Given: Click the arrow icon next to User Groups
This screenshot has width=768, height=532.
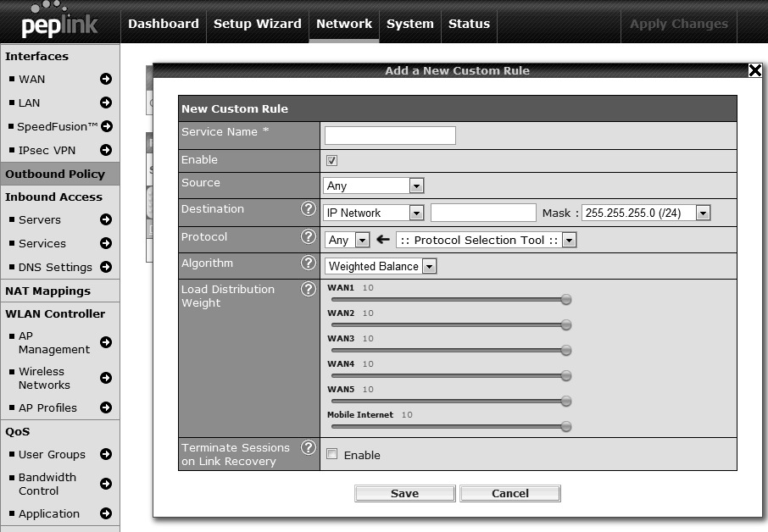Looking at the screenshot, I should 106,454.
